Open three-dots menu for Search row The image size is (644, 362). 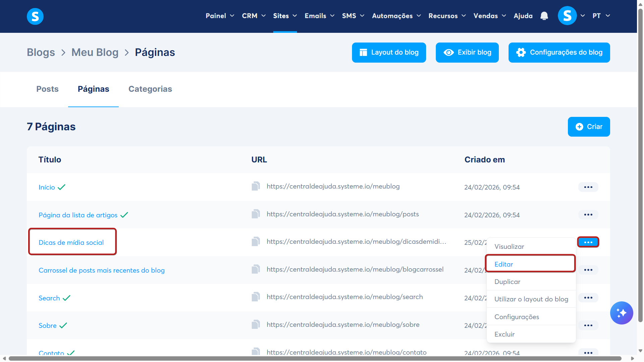click(x=588, y=298)
